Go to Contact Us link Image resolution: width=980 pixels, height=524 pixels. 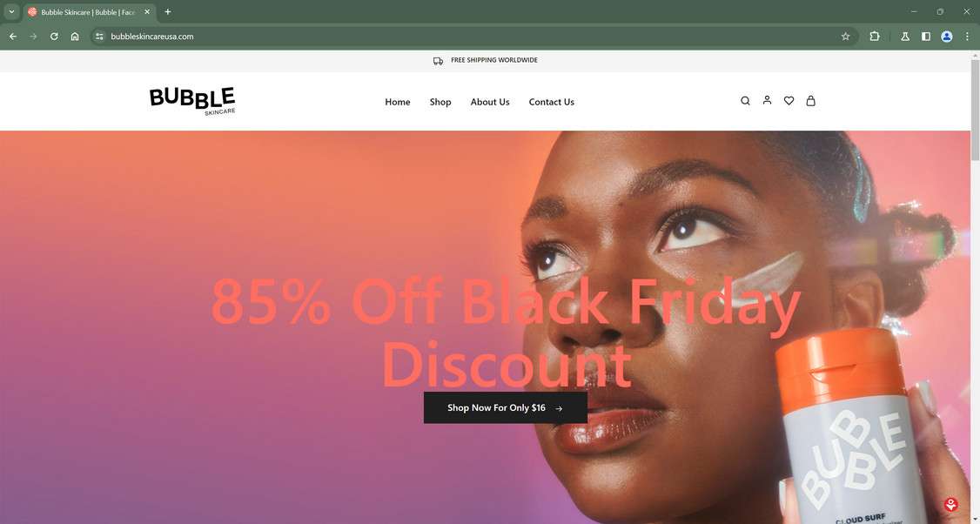click(x=551, y=102)
